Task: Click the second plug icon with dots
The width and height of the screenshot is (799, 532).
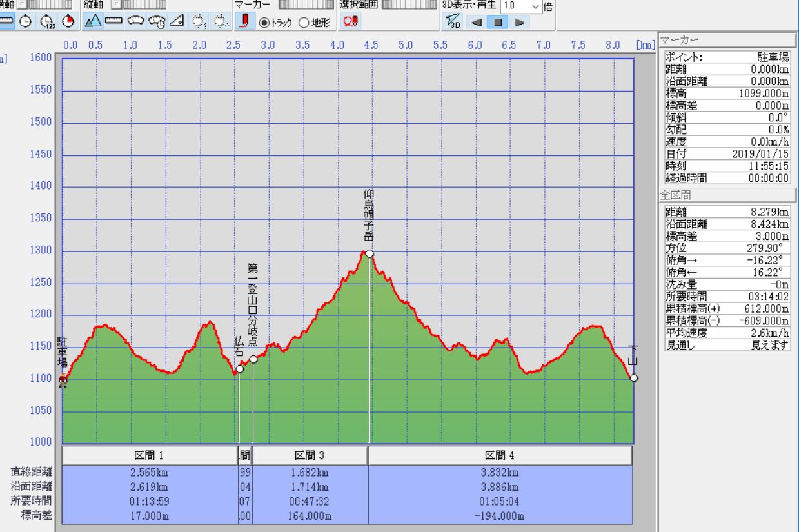Action: tap(221, 21)
